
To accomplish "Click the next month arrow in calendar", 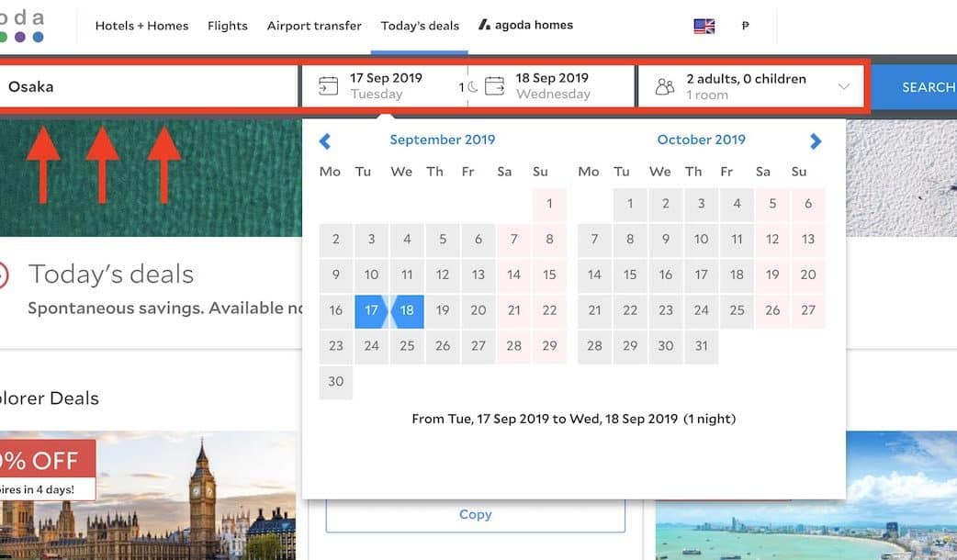I will [x=816, y=140].
